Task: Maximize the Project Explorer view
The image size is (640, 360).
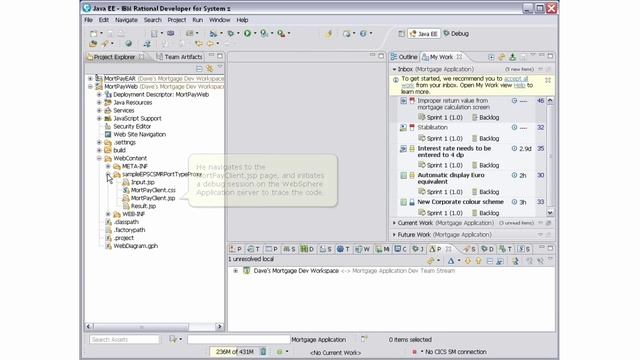Action: click(220, 56)
